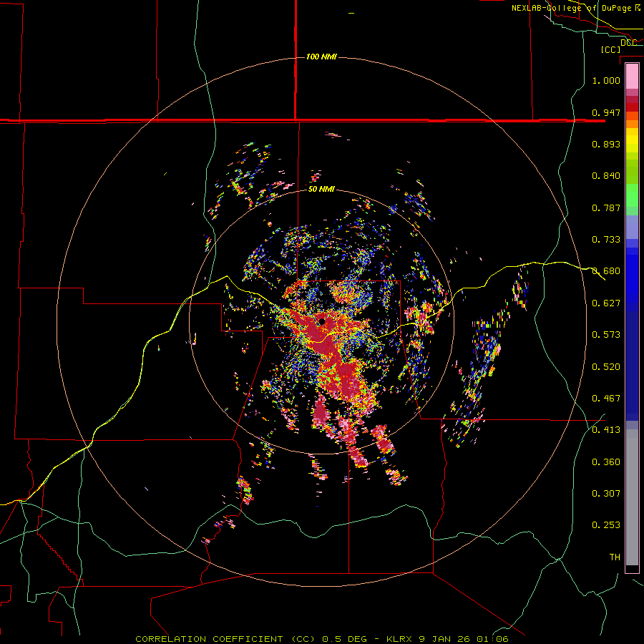
Task: Select the 50 NMI range ring label
Action: coord(321,189)
